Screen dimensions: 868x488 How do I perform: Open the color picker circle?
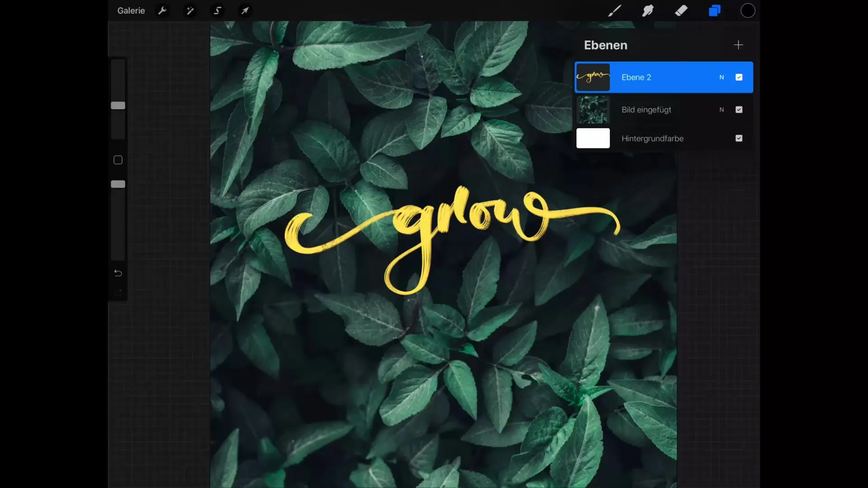[x=748, y=10]
